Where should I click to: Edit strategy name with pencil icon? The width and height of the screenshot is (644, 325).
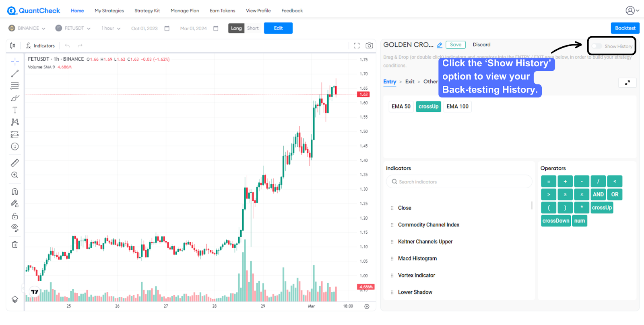pyautogui.click(x=440, y=45)
